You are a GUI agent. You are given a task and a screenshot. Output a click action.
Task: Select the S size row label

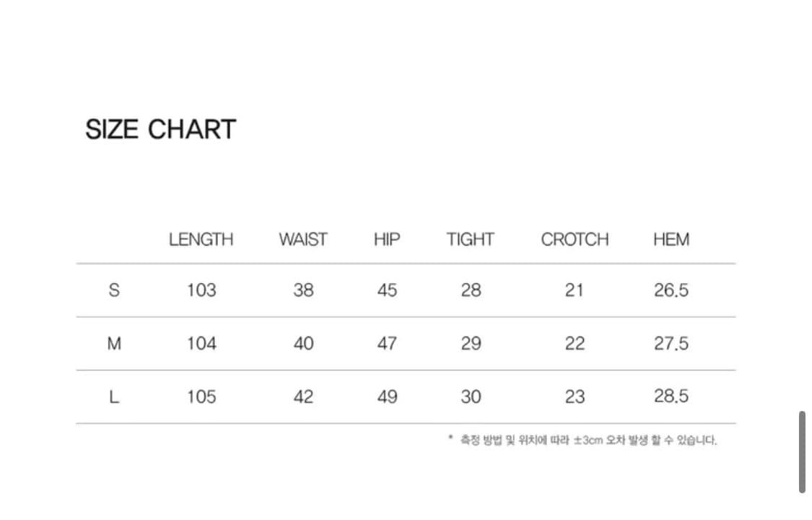pos(114,290)
